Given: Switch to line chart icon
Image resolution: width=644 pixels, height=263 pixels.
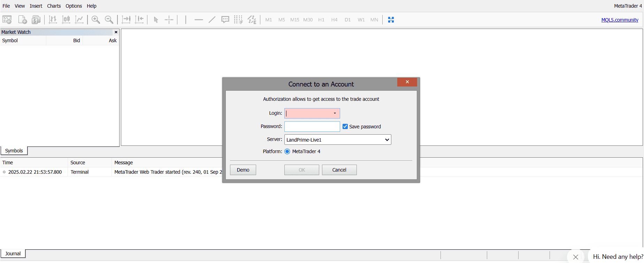Looking at the screenshot, I should tap(79, 20).
